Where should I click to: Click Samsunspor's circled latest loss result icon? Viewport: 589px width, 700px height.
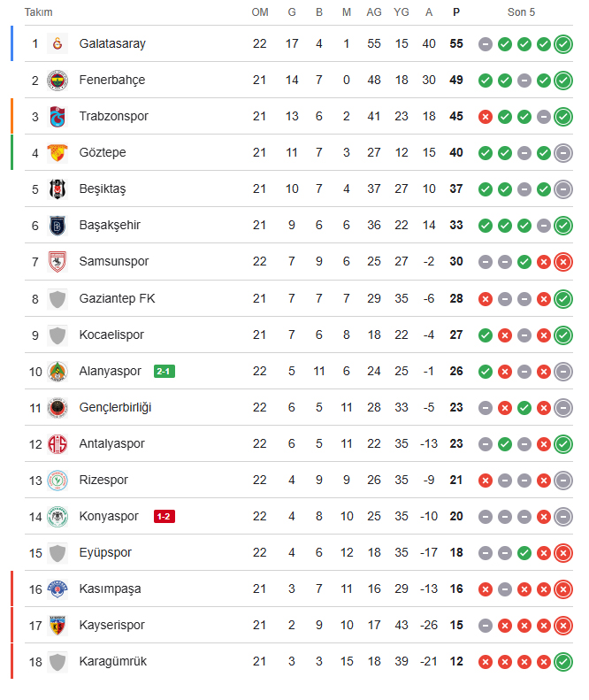pos(563,261)
